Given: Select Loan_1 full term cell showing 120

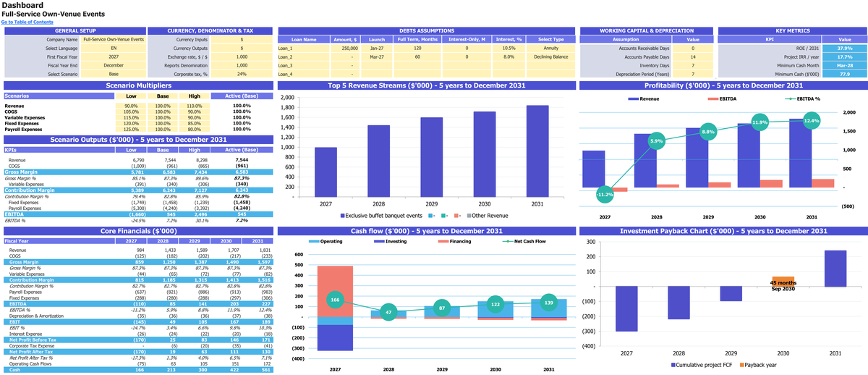Looking at the screenshot, I should pos(417,48).
